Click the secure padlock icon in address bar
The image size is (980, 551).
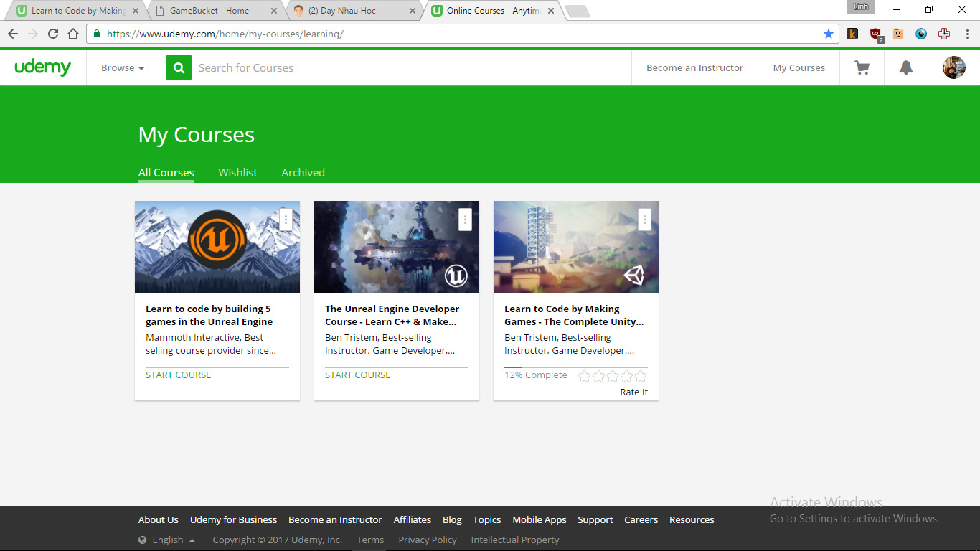(x=97, y=34)
